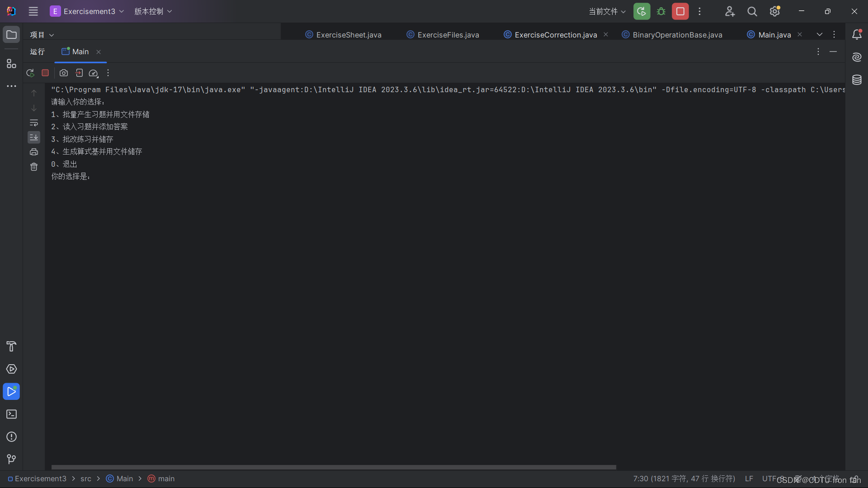
Task: Clear all console output with trash icon
Action: 34,167
